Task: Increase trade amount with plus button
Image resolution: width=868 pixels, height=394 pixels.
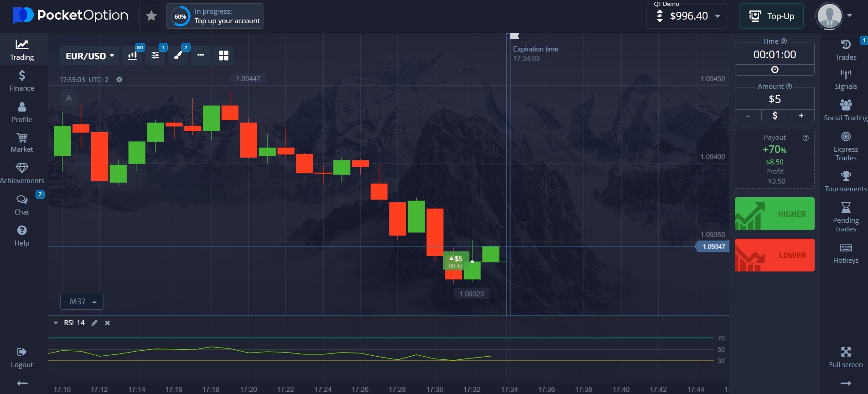Action: tap(801, 116)
